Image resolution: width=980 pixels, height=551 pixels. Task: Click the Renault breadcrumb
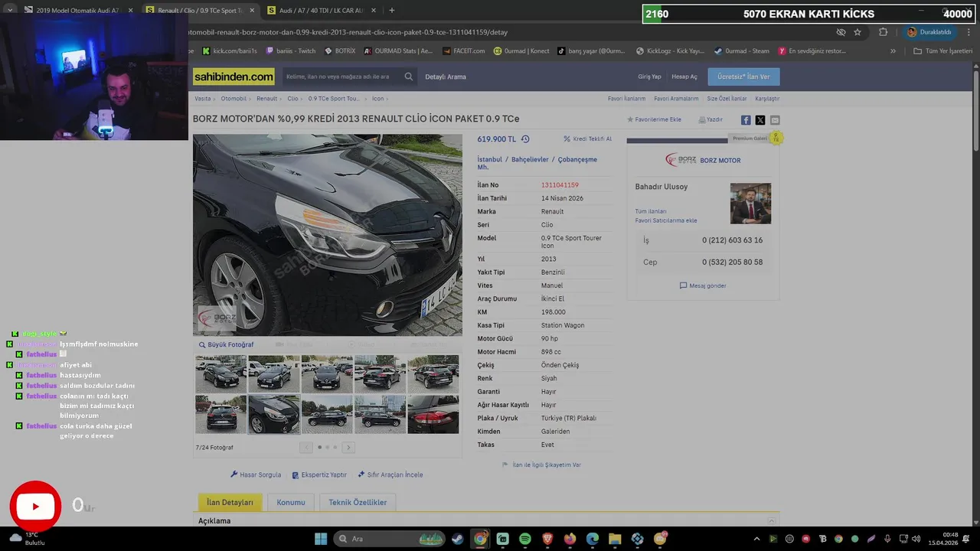(x=266, y=99)
